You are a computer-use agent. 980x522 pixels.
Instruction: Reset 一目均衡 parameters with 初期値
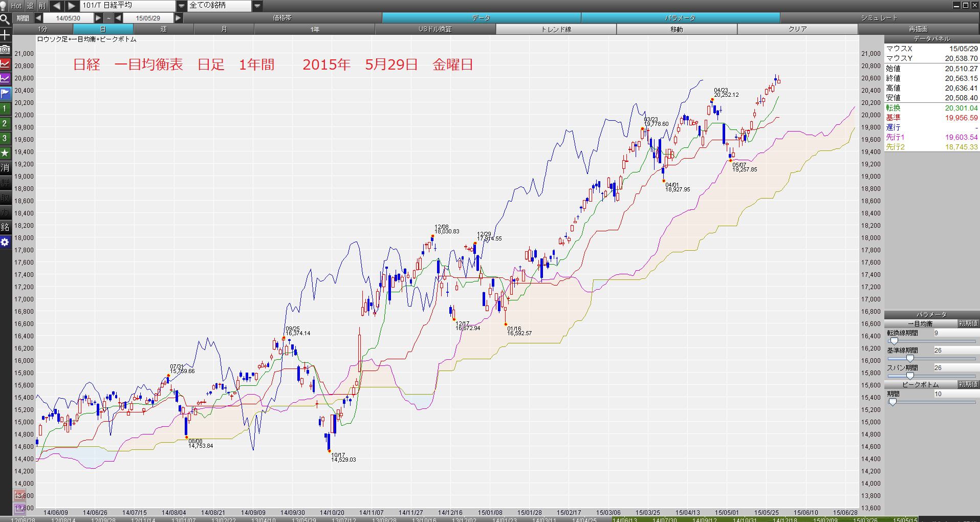coord(968,323)
